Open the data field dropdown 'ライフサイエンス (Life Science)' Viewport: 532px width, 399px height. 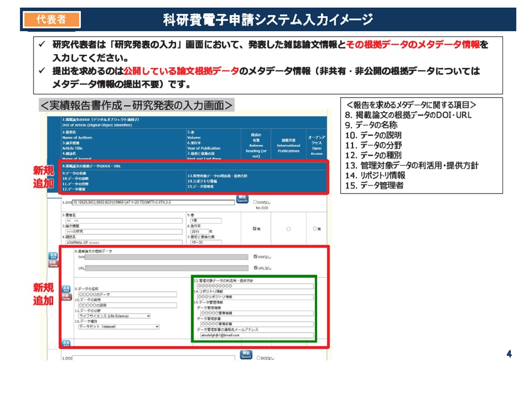click(114, 316)
